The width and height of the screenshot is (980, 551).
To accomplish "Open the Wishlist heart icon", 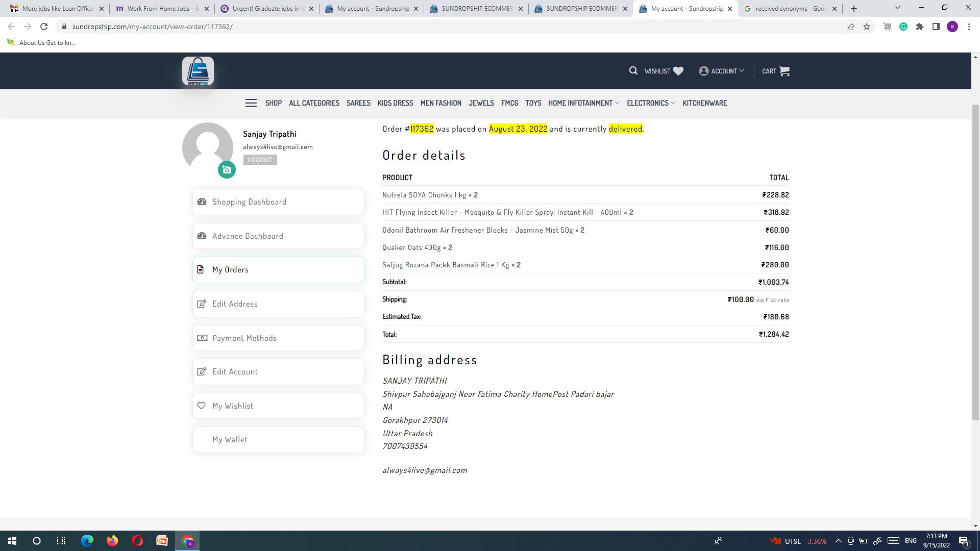I will [678, 71].
